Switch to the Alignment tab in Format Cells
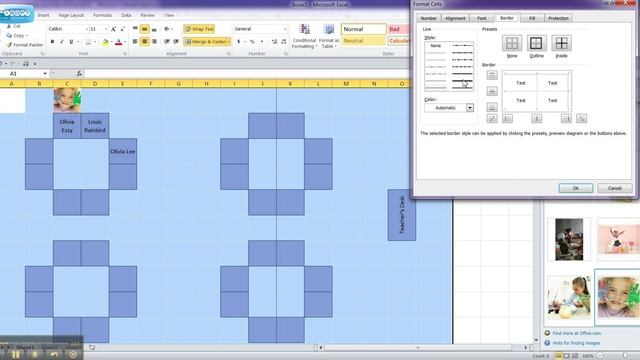The image size is (640, 360). 455,18
